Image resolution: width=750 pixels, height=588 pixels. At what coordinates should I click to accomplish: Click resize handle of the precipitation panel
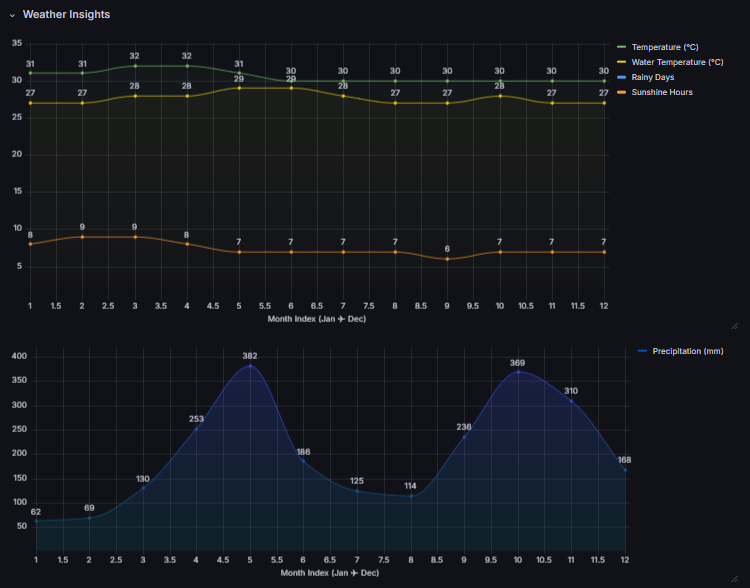click(733, 578)
